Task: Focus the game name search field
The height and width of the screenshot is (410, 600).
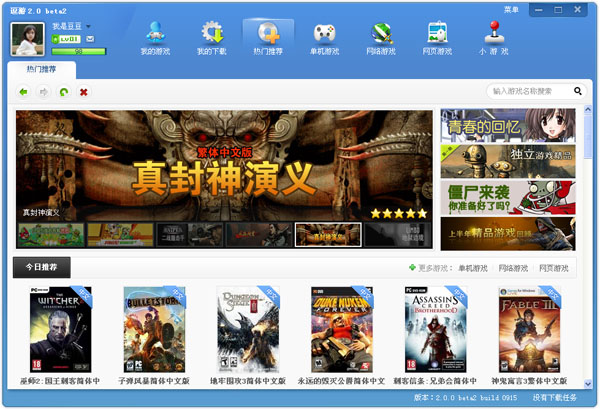Action: 530,91
